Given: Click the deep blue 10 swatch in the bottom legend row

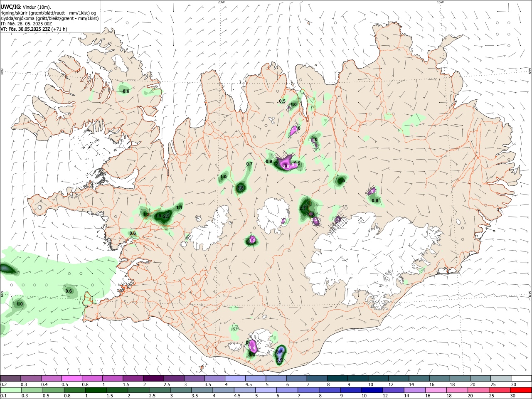Looking at the screenshot, I should (x=372, y=390).
